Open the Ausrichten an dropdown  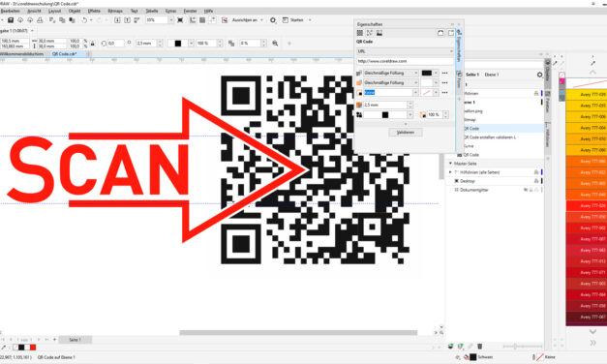(x=261, y=20)
